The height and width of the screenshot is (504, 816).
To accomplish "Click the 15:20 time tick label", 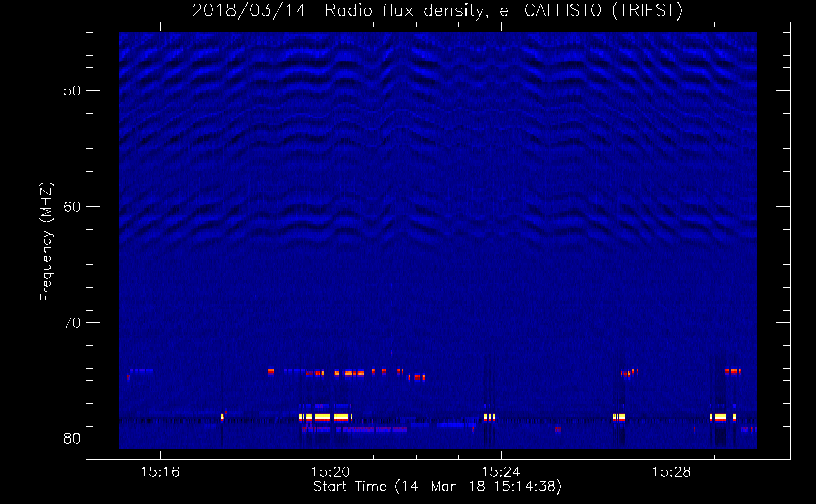I will pos(330,472).
